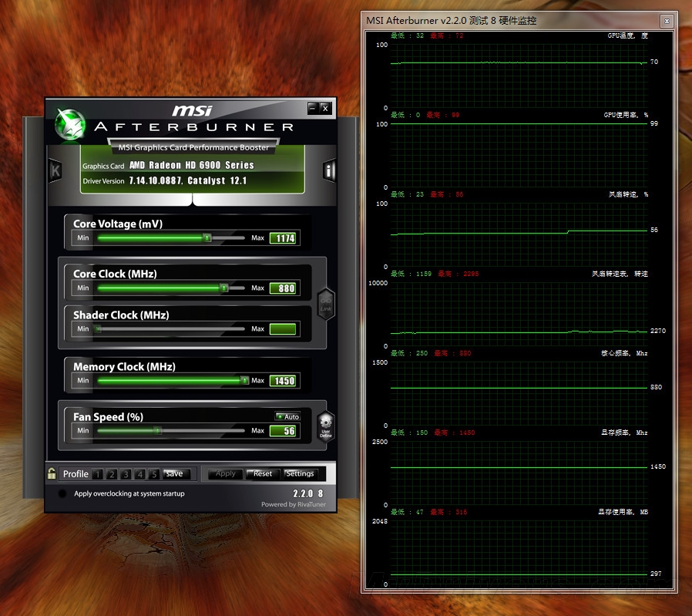
Task: Click the MSI Afterburner dragon logo
Action: (69, 125)
